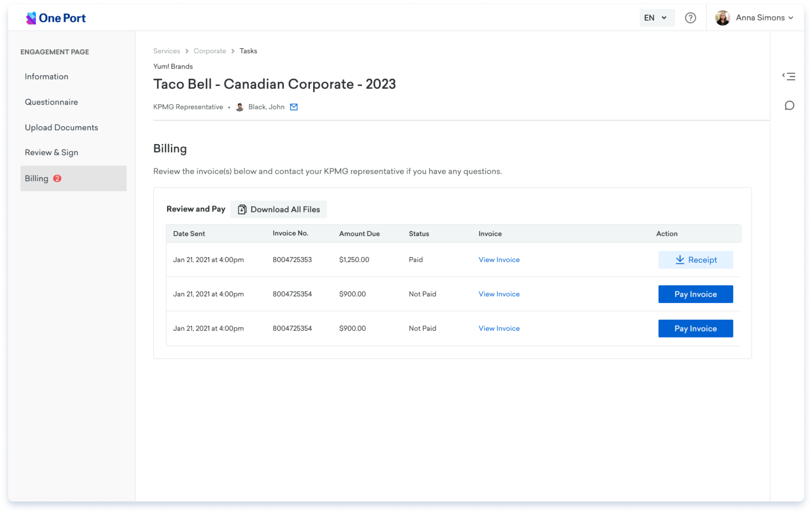Go to Information in the sidebar
The width and height of the screenshot is (812, 513).
(x=46, y=77)
